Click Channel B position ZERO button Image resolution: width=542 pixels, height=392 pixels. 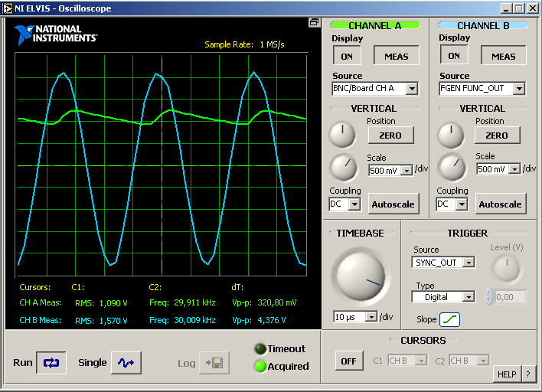[497, 136]
